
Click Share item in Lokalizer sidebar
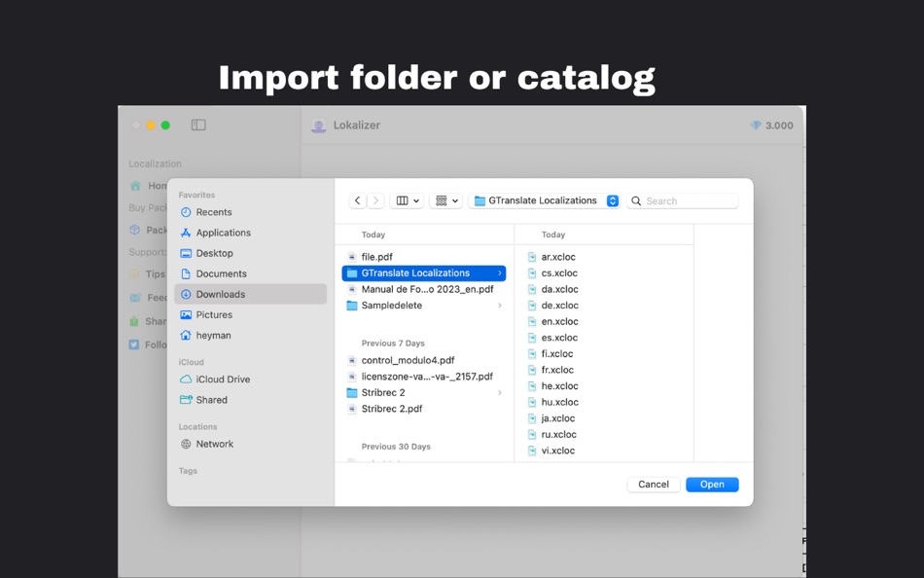tap(148, 321)
